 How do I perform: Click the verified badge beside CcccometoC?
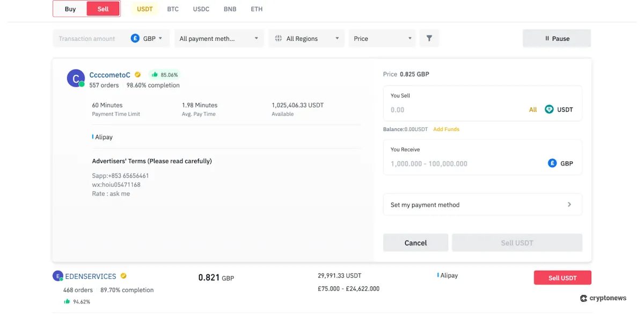tap(137, 75)
